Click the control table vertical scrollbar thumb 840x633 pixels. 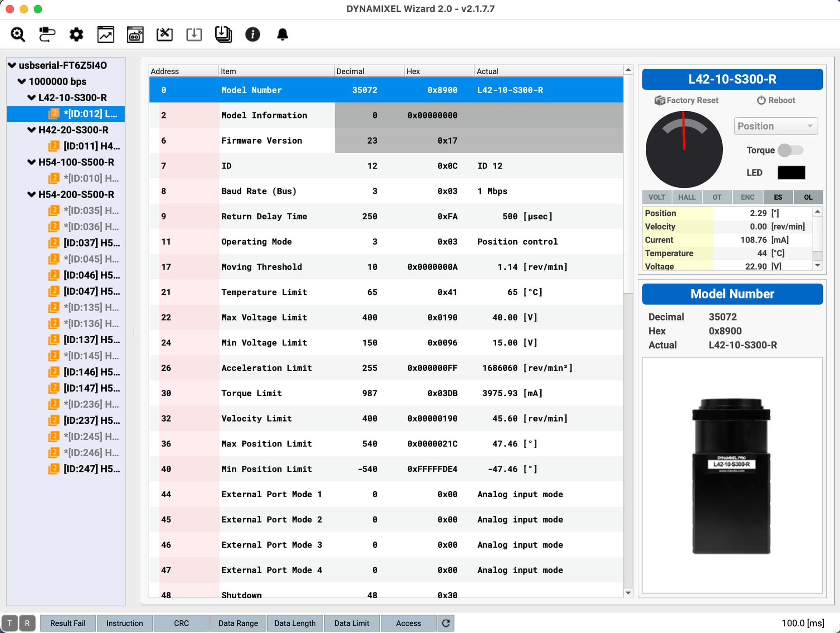[628, 184]
